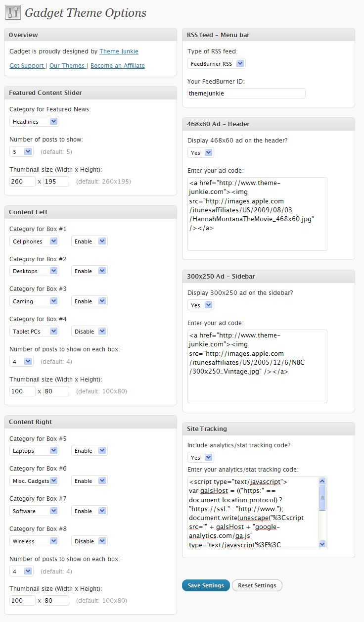Viewport: 364px width, 622px height.
Task: Open the 300x250 sidebar ad display dropdown
Action: click(x=201, y=305)
